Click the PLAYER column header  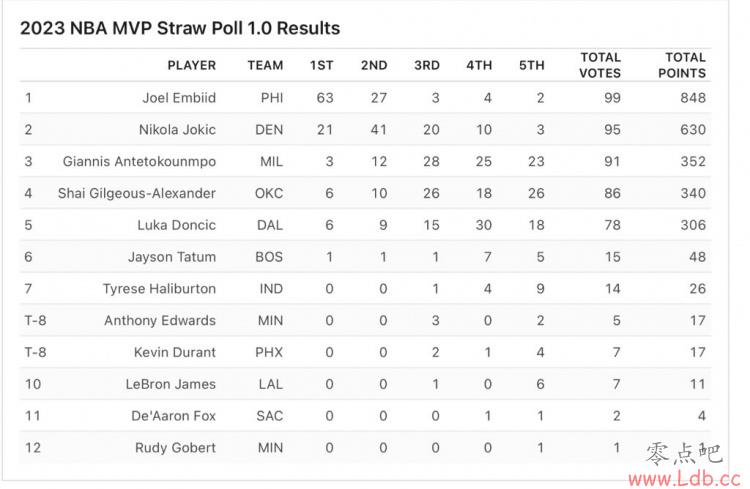[x=191, y=65]
